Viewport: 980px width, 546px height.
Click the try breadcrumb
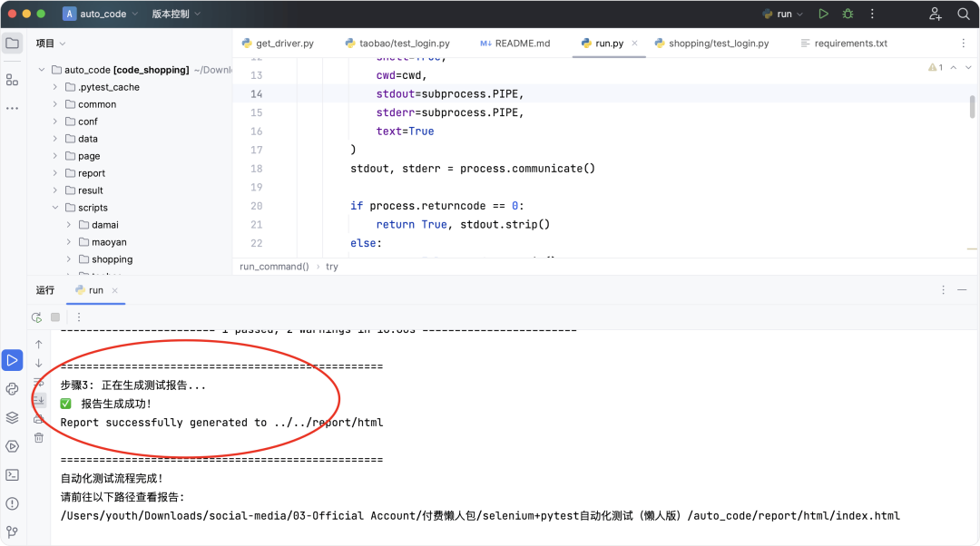click(332, 267)
